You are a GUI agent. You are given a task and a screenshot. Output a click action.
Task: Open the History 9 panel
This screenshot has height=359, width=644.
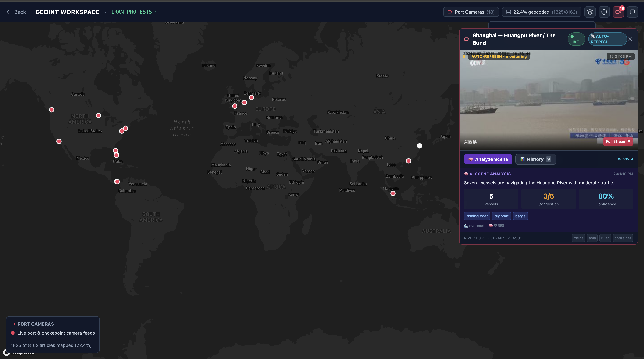[536, 159]
